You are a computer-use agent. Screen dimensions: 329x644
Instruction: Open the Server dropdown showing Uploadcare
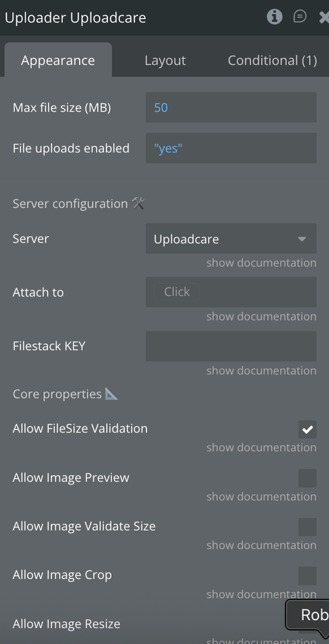click(231, 239)
